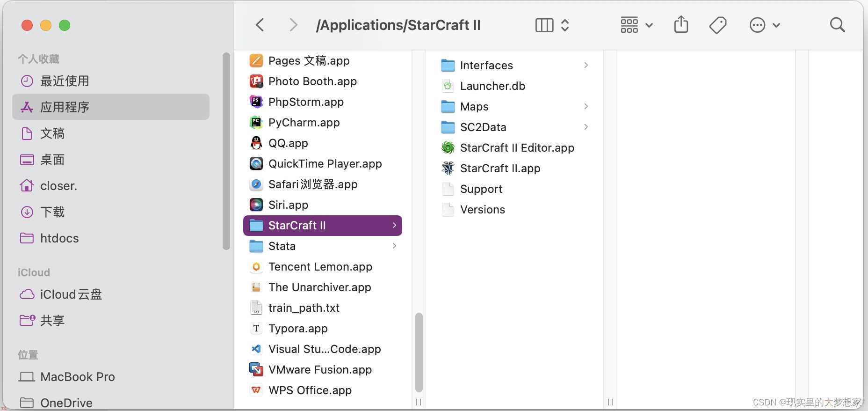The image size is (868, 411).
Task: Click the QuickTime Player.app icon
Action: pos(256,164)
